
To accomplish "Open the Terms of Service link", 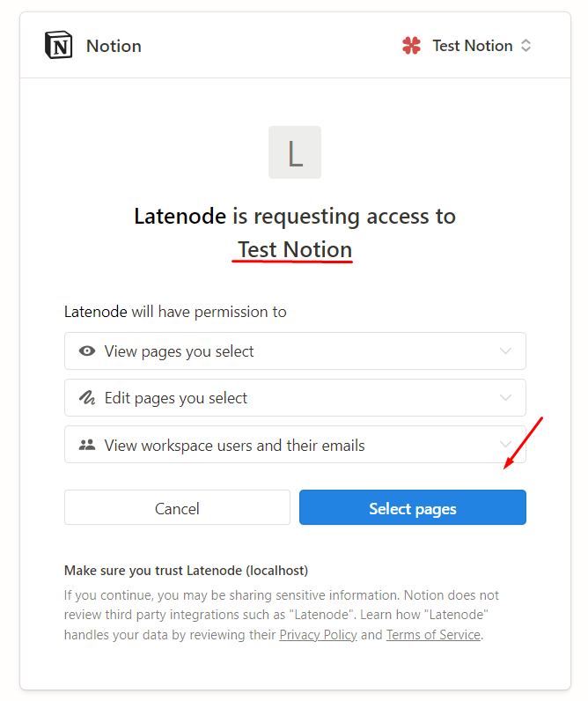I will tap(433, 635).
